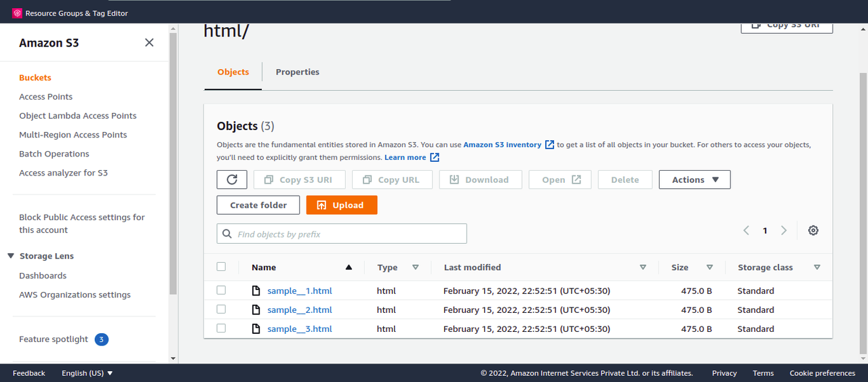The width and height of the screenshot is (868, 382).
Task: Switch to the Properties tab
Action: point(298,72)
